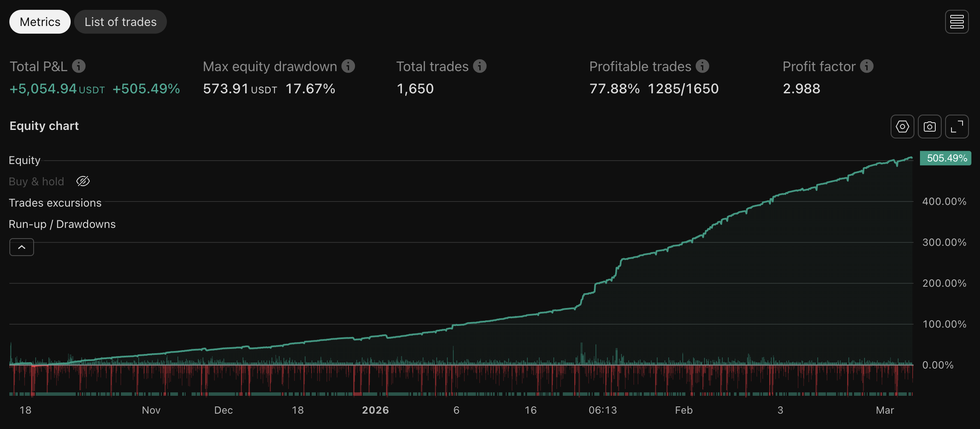This screenshot has width=980, height=429.
Task: Click the 17.67% drawdown percentage
Action: pos(310,89)
